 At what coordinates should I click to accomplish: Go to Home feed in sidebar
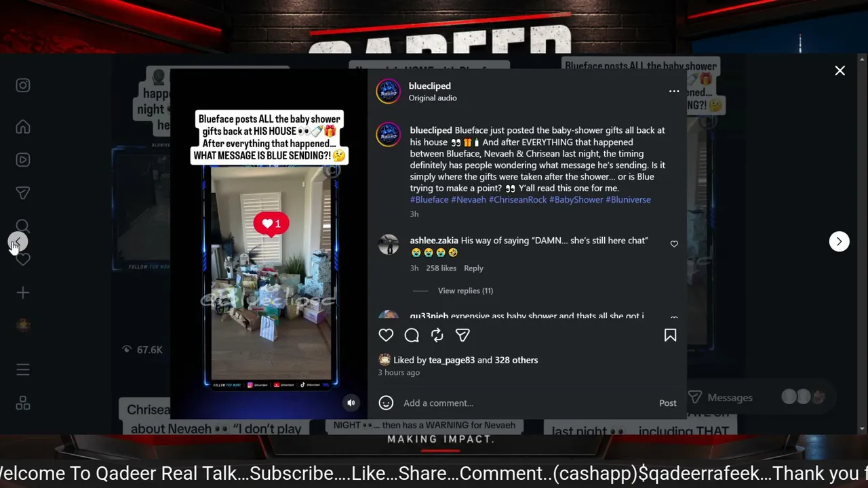[x=23, y=127]
